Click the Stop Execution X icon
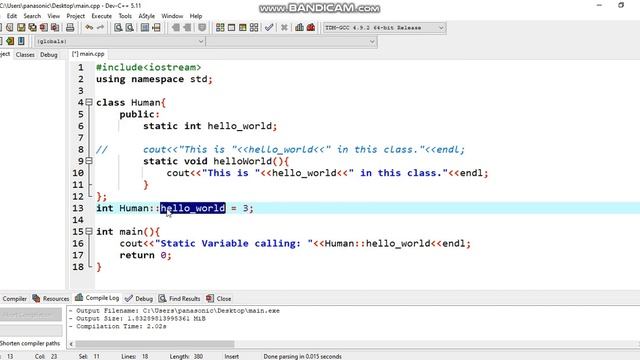The image size is (640, 360). coord(284,28)
